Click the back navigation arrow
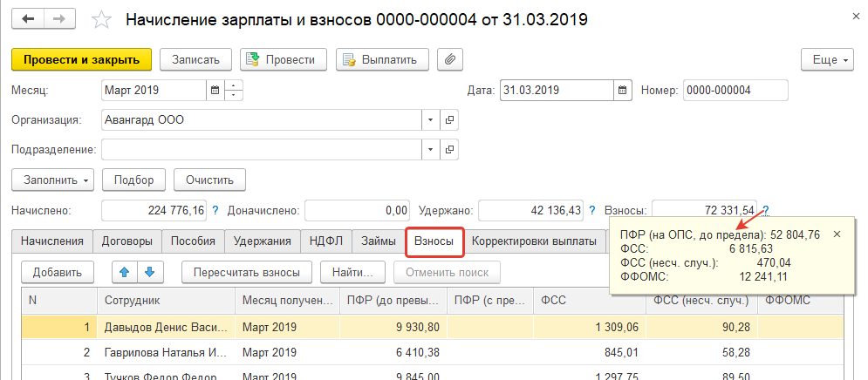 click(28, 19)
